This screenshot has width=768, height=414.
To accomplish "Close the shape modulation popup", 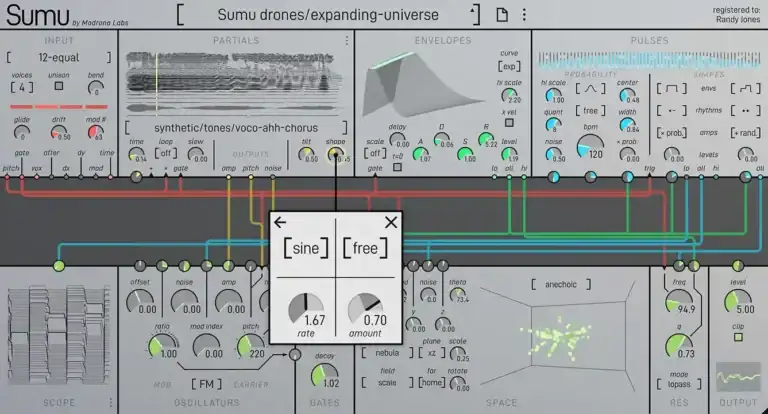I will 391,222.
